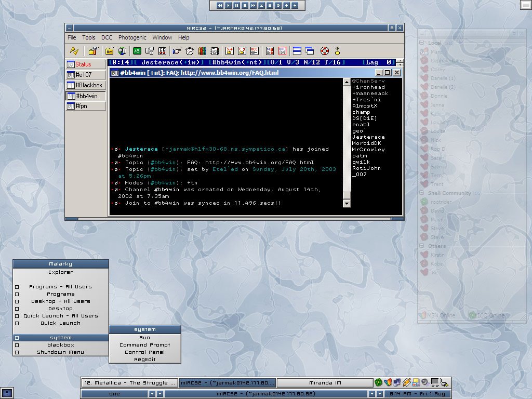
Task: Click the speaker volume tray icon
Action: coord(425,382)
